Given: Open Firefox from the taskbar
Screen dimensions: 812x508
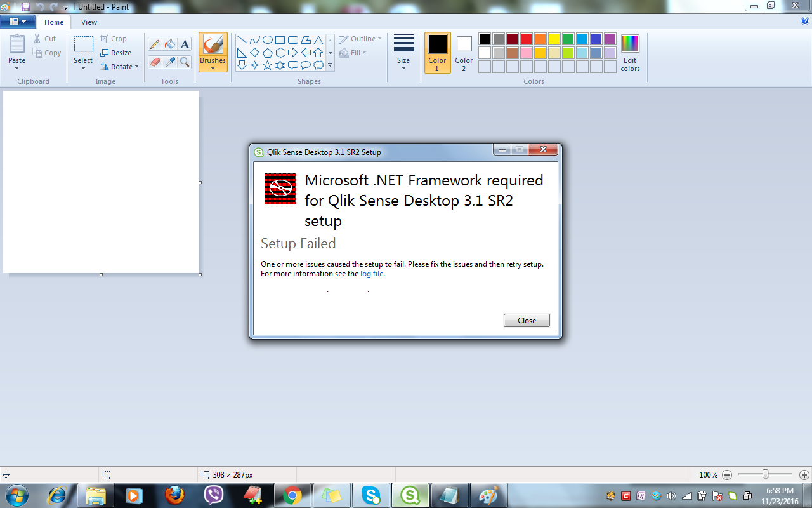Looking at the screenshot, I should tap(174, 495).
